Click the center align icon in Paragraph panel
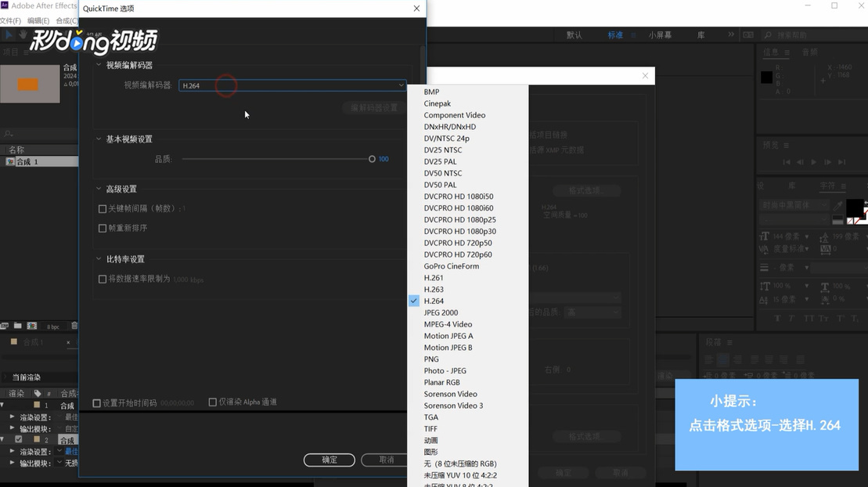This screenshot has width=868, height=487. pyautogui.click(x=723, y=359)
